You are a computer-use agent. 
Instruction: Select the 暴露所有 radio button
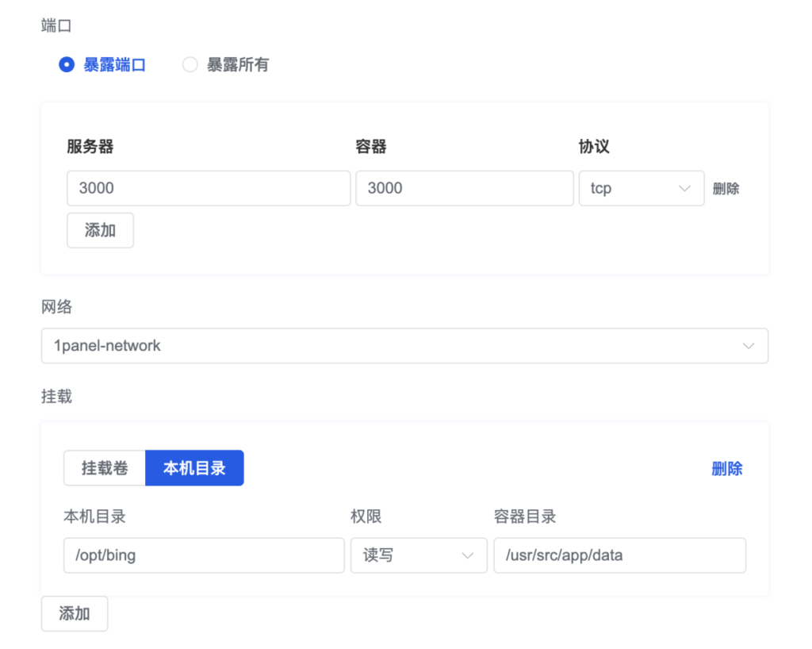click(x=190, y=65)
